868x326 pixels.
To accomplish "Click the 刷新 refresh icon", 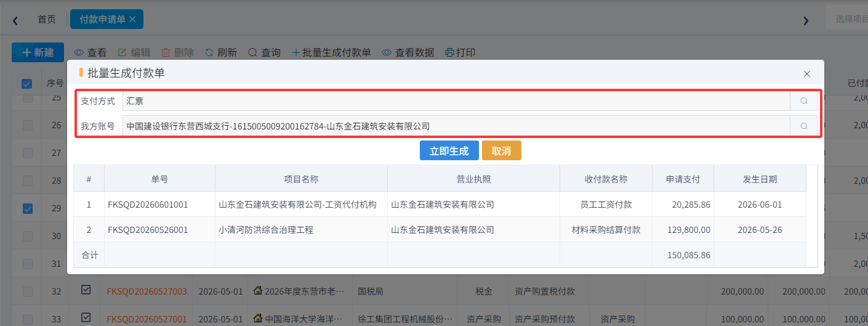I will pyautogui.click(x=209, y=53).
